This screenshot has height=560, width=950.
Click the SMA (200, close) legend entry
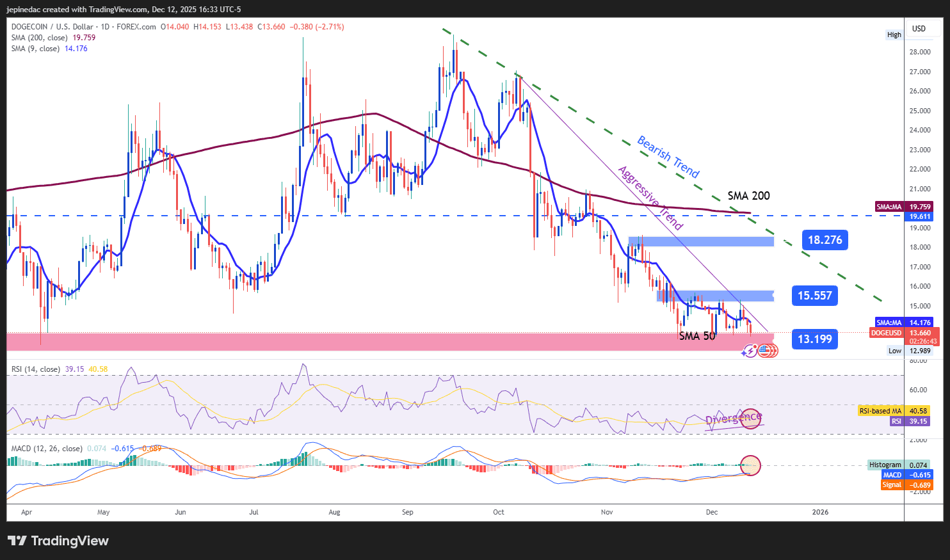(38, 37)
